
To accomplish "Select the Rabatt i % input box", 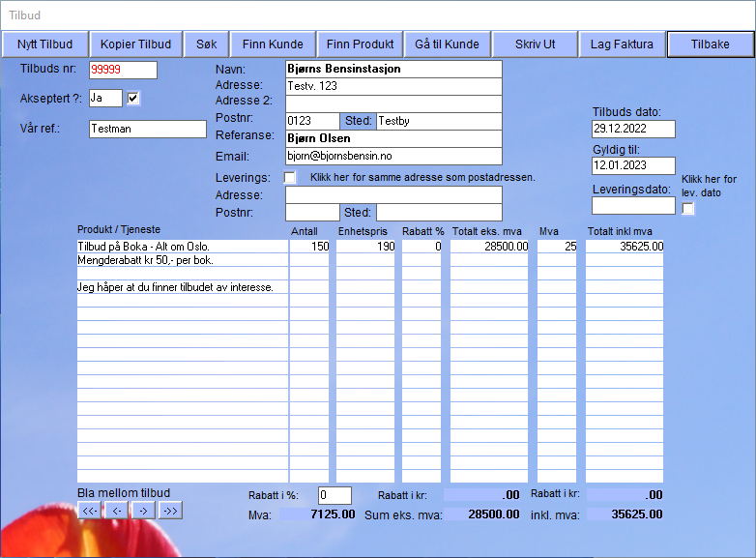I will tap(334, 495).
